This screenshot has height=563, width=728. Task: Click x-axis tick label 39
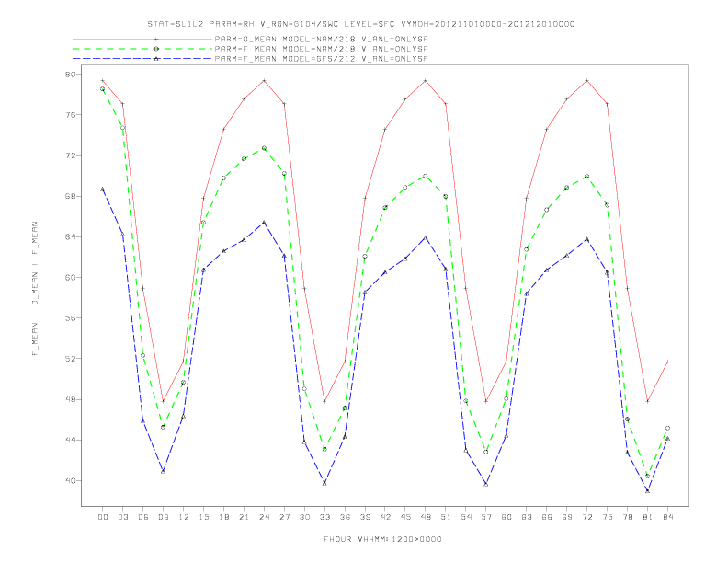(x=365, y=517)
